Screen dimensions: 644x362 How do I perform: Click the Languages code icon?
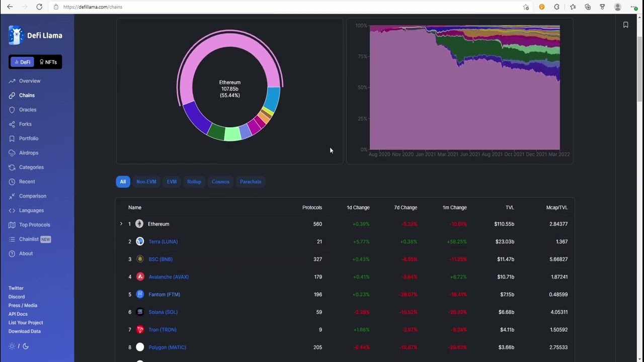(12, 210)
